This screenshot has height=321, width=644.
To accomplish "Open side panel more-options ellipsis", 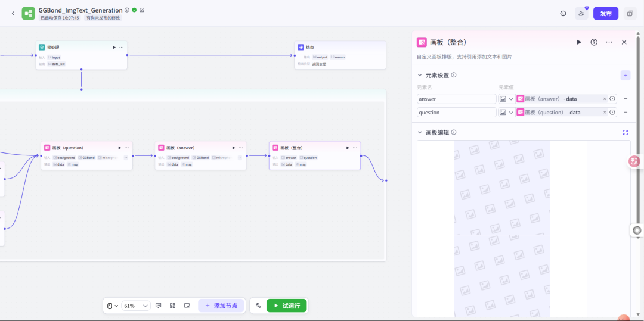I will click(x=609, y=42).
